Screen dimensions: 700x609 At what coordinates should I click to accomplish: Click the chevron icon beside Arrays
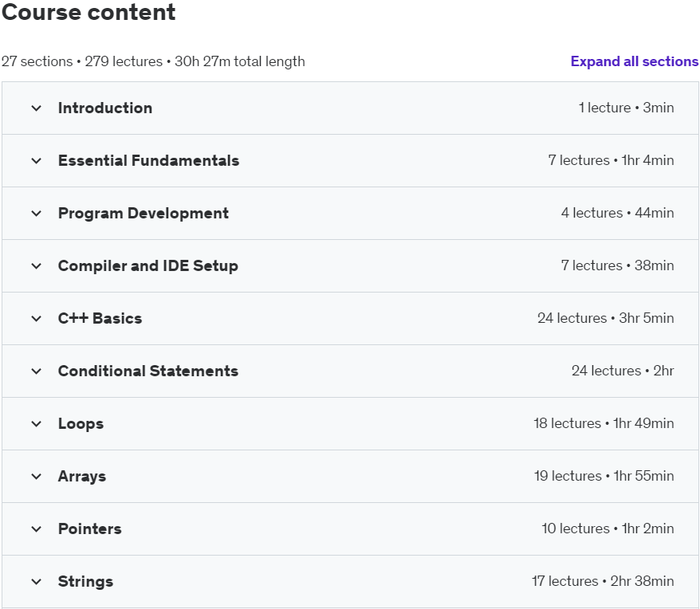[x=36, y=477]
